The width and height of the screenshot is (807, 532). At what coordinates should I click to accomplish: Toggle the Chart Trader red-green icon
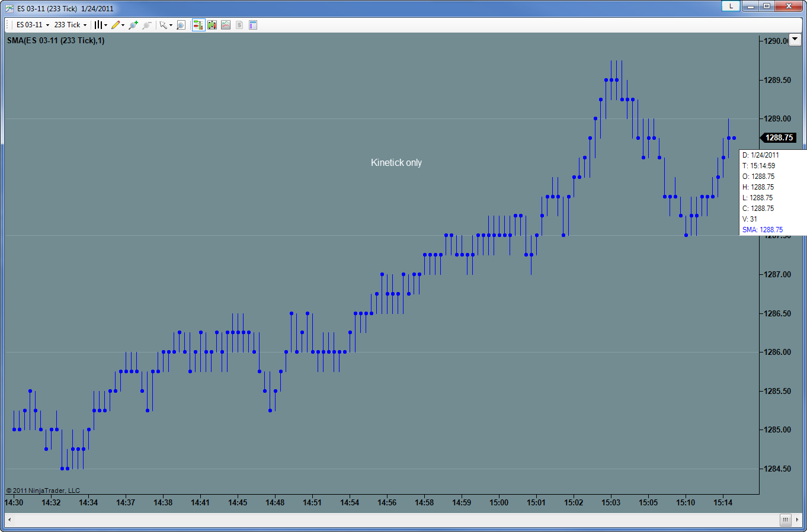coord(198,25)
